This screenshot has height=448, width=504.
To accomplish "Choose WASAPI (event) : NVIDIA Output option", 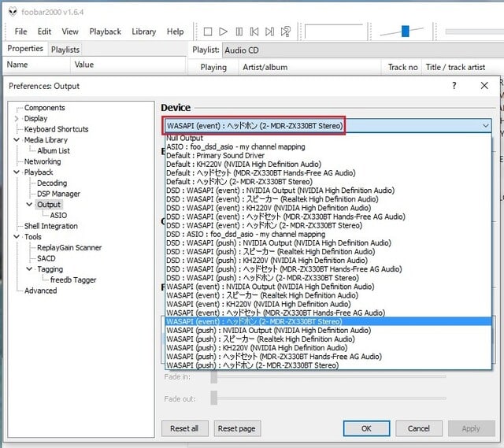I will pyautogui.click(x=328, y=287).
